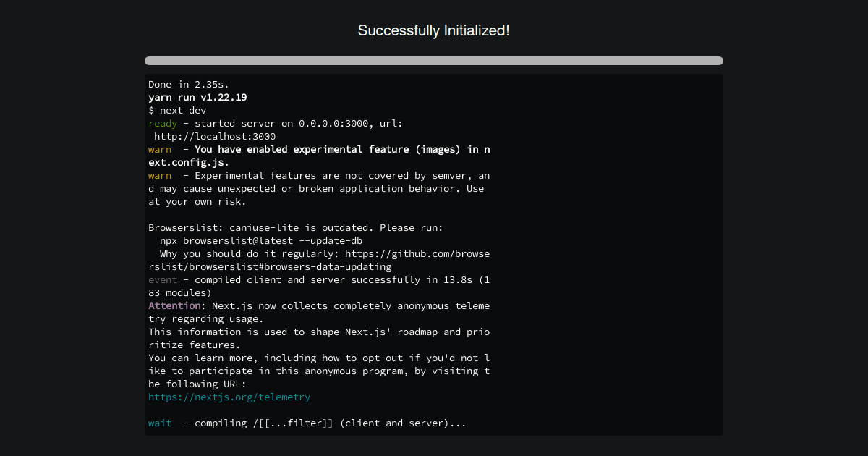Click the dark terminal output panel
Screen dimensions: 868x456
coord(615,253)
